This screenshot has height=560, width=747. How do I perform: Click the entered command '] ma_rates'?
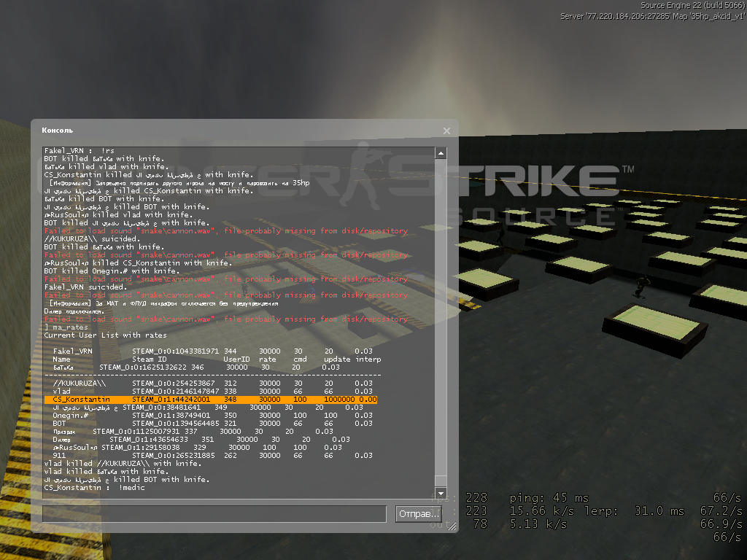66,327
